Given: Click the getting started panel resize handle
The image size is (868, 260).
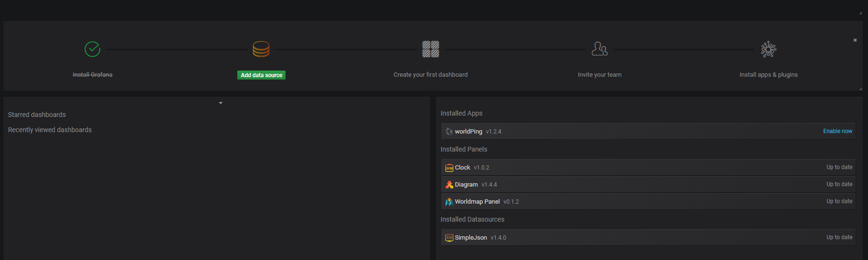Looking at the screenshot, I should [860, 89].
